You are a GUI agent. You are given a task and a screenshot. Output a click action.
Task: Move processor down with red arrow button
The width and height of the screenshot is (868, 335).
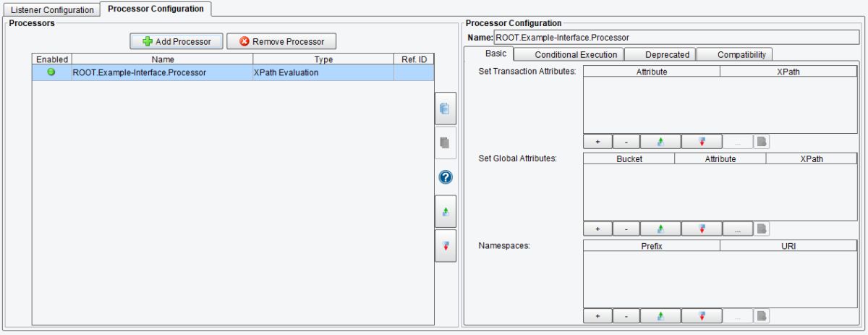coord(446,246)
